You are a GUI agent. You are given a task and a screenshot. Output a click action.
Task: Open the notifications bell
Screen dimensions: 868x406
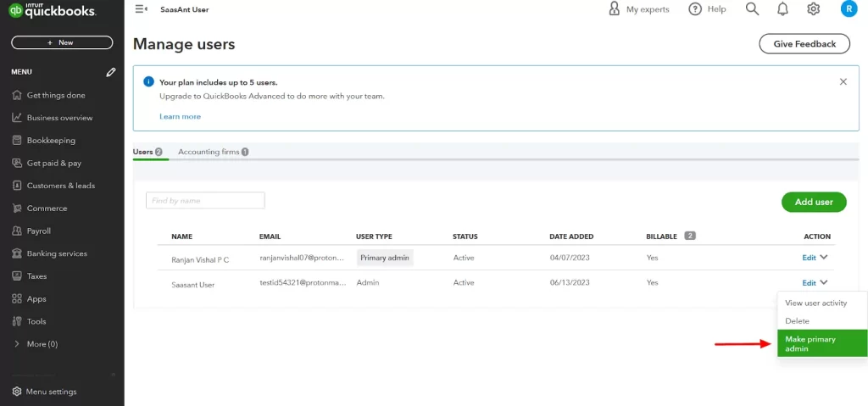click(782, 9)
